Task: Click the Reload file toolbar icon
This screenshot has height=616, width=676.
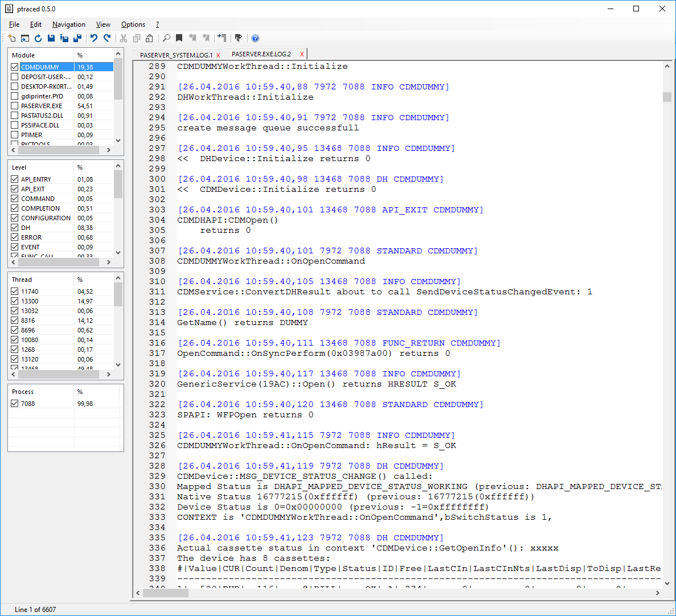Action: [x=38, y=38]
